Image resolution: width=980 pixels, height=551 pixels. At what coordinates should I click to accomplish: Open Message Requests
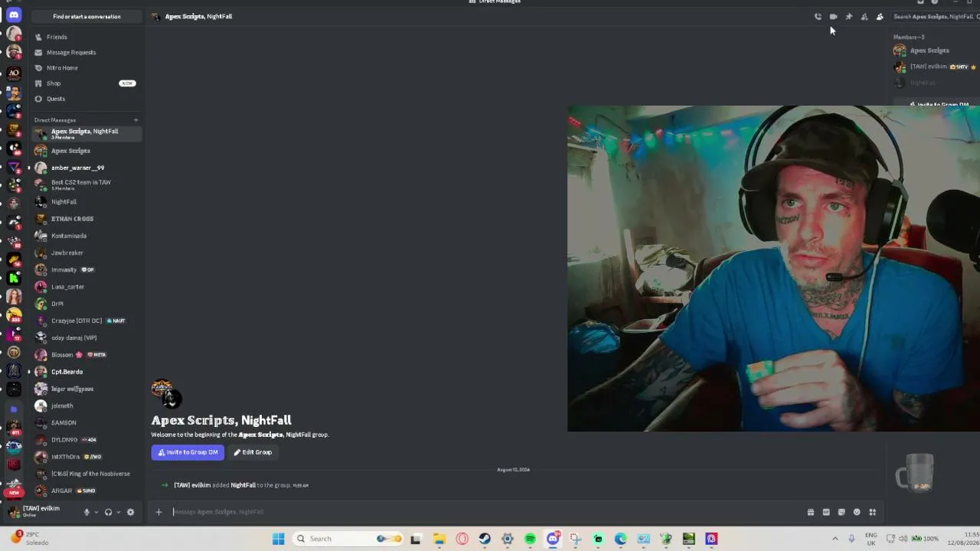coord(87,52)
